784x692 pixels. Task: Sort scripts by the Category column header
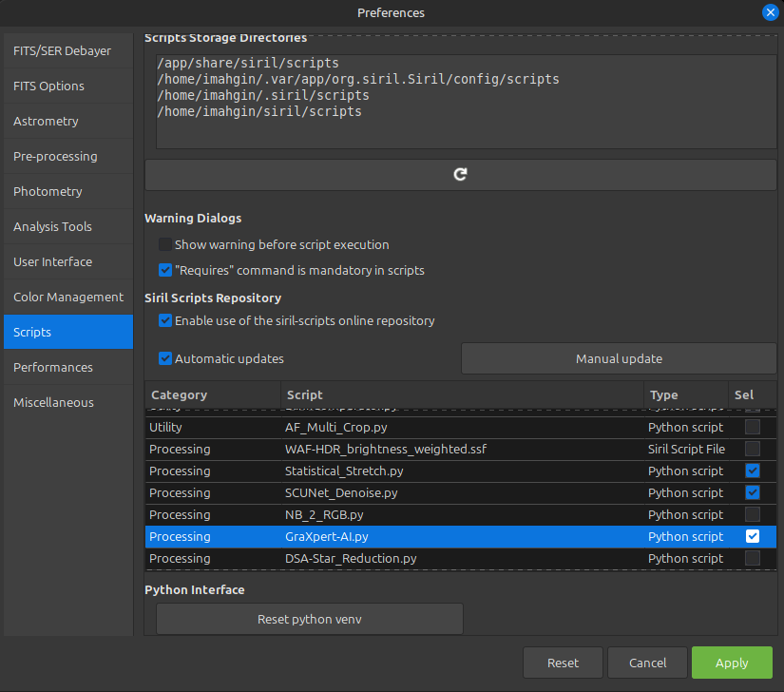click(213, 395)
